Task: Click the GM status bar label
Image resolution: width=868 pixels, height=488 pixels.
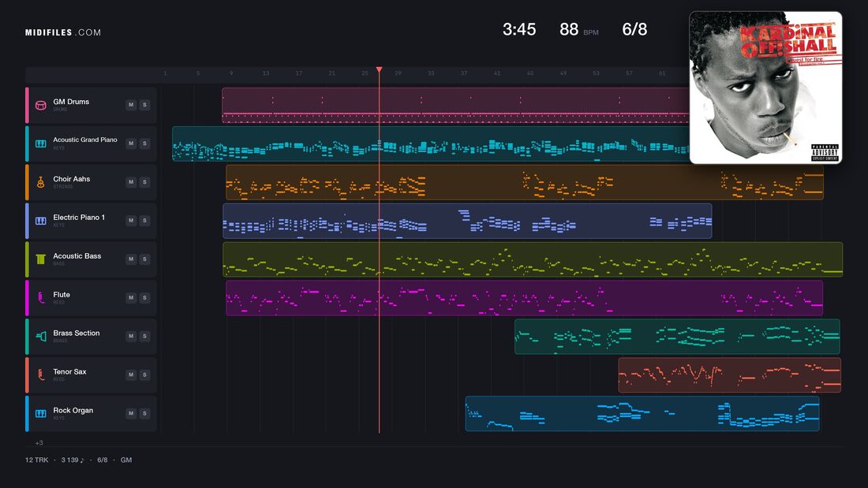Action: pos(126,460)
